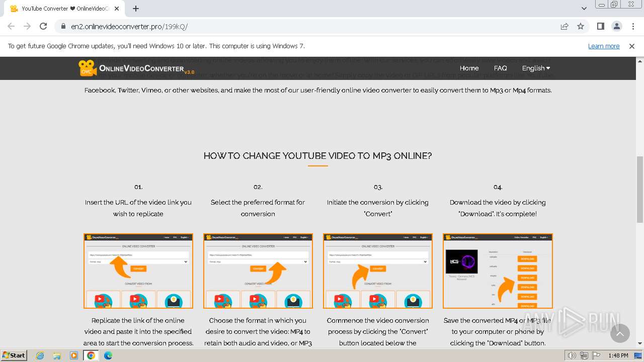Open the Chrome profile menu
Image resolution: width=644 pixels, height=362 pixels.
click(x=616, y=26)
